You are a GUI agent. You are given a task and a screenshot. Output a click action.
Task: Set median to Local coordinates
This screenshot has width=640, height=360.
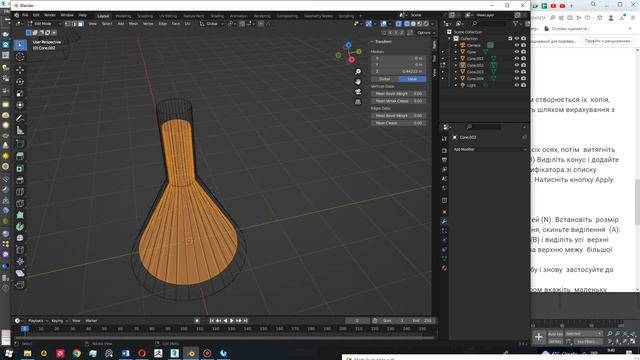pyautogui.click(x=412, y=79)
